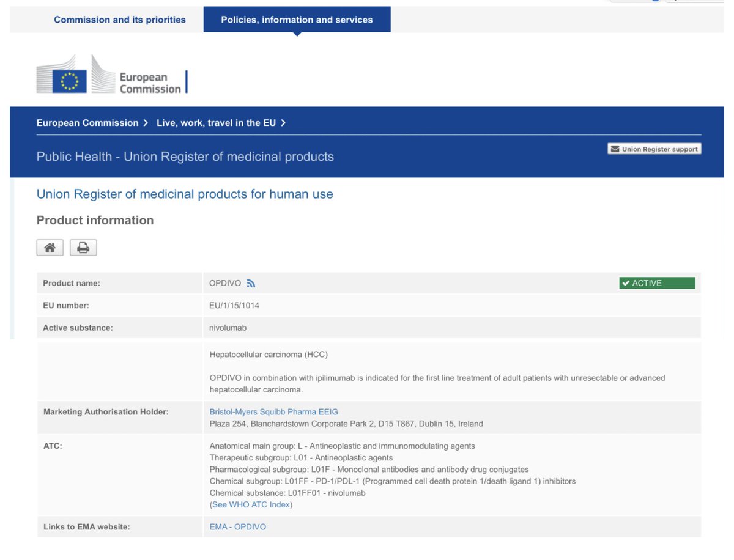The width and height of the screenshot is (734, 560).
Task: Click Anatomical main group line
Action: pyautogui.click(x=342, y=446)
